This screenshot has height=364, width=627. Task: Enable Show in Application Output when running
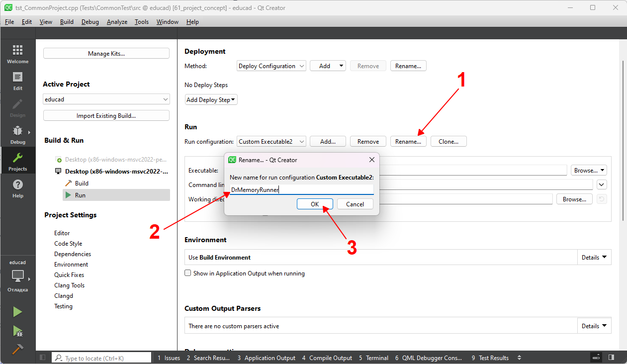click(x=188, y=273)
